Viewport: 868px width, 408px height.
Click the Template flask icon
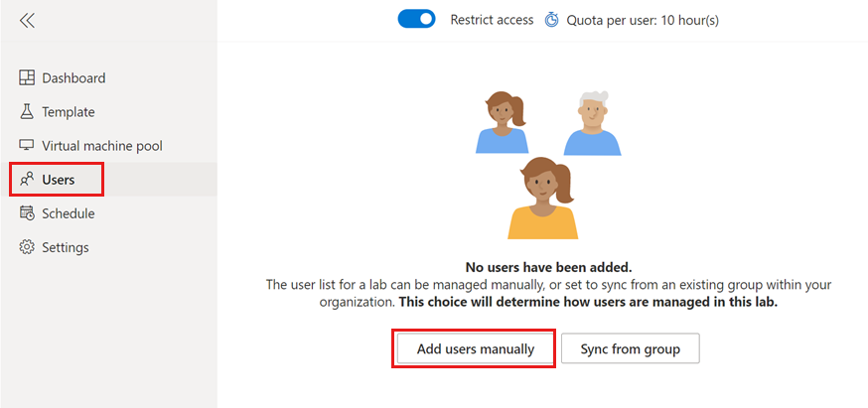click(27, 112)
